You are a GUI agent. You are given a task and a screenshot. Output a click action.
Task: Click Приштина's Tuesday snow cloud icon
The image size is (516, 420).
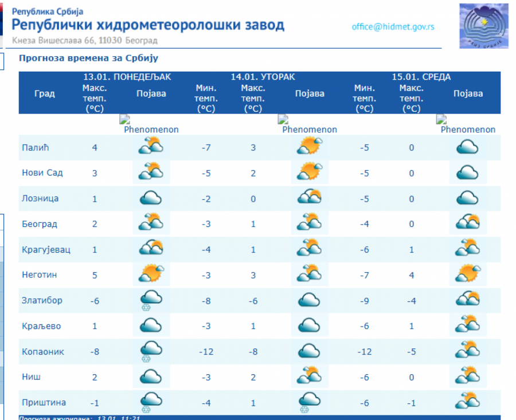(x=309, y=402)
